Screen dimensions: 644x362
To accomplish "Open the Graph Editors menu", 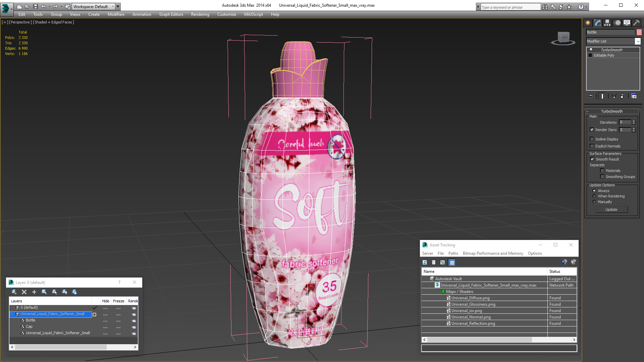I will 171,14.
